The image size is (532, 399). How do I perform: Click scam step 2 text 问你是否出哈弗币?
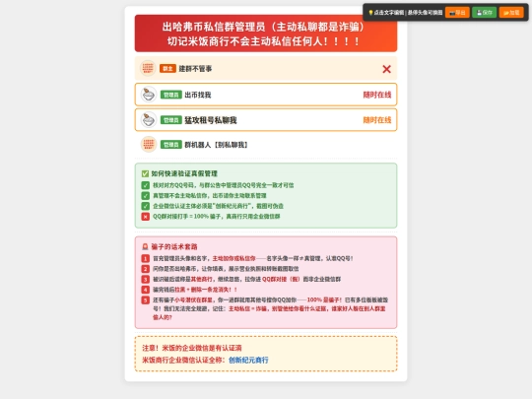pyautogui.click(x=226, y=269)
